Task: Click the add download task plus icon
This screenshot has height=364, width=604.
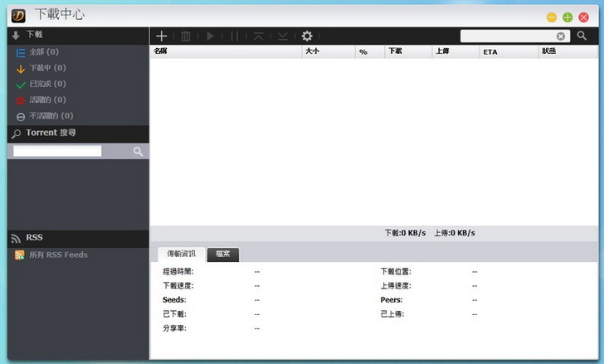Action: [162, 36]
